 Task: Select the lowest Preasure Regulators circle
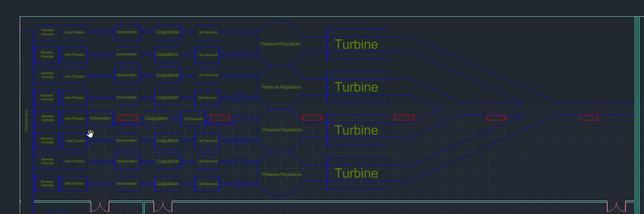coord(280,174)
